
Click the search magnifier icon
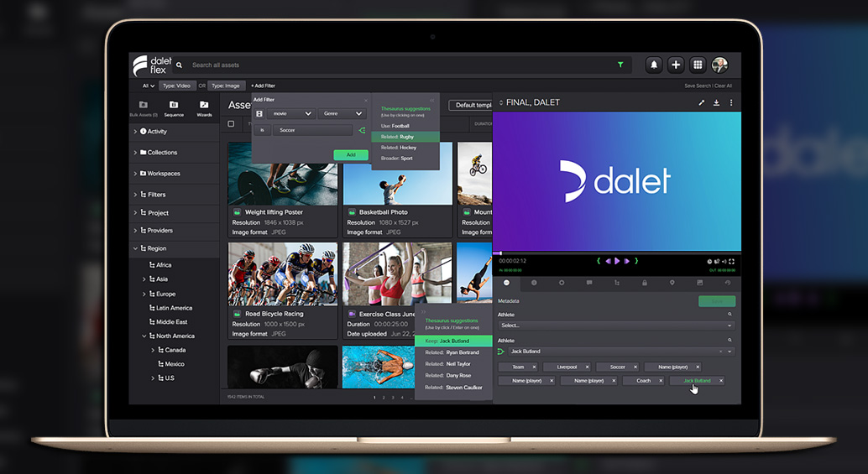[x=180, y=65]
